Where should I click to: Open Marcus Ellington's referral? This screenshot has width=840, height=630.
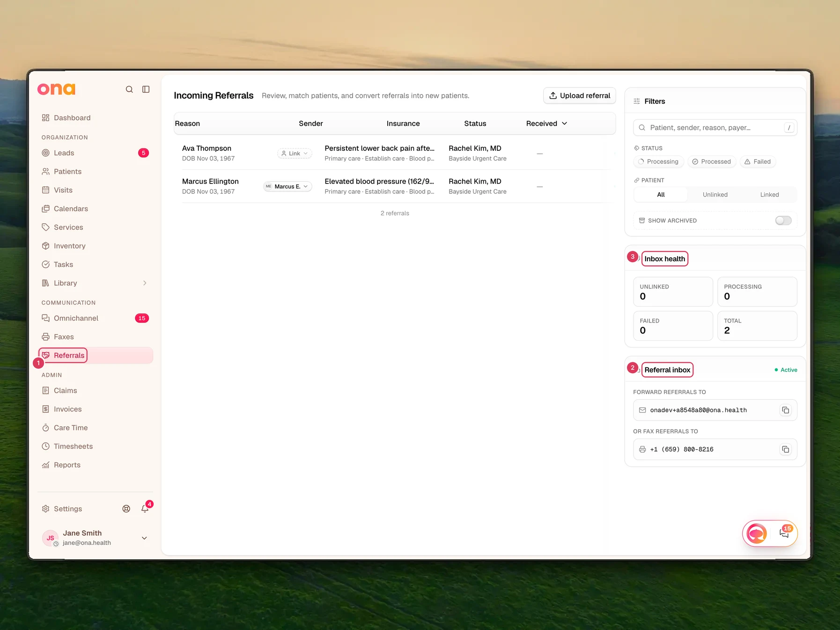click(396, 186)
